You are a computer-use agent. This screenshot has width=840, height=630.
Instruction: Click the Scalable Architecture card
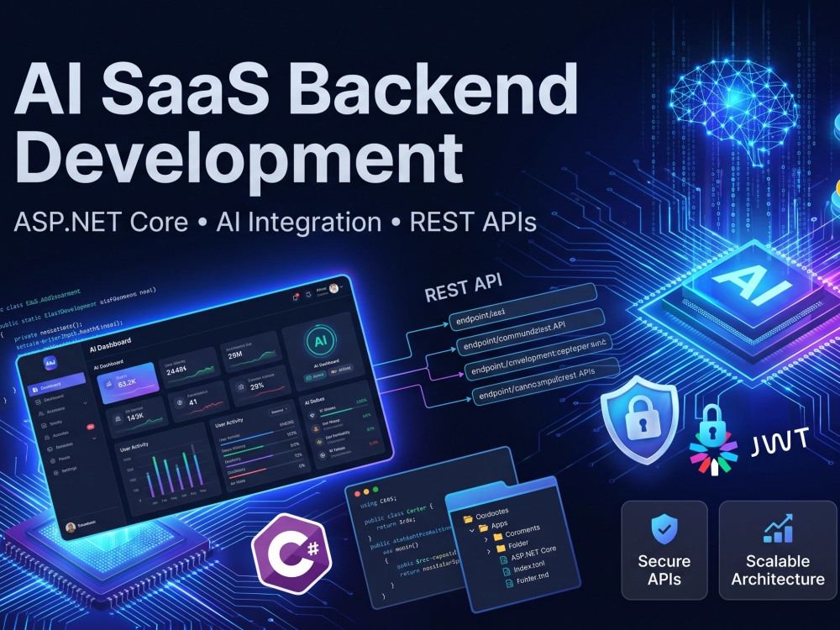[778, 550]
